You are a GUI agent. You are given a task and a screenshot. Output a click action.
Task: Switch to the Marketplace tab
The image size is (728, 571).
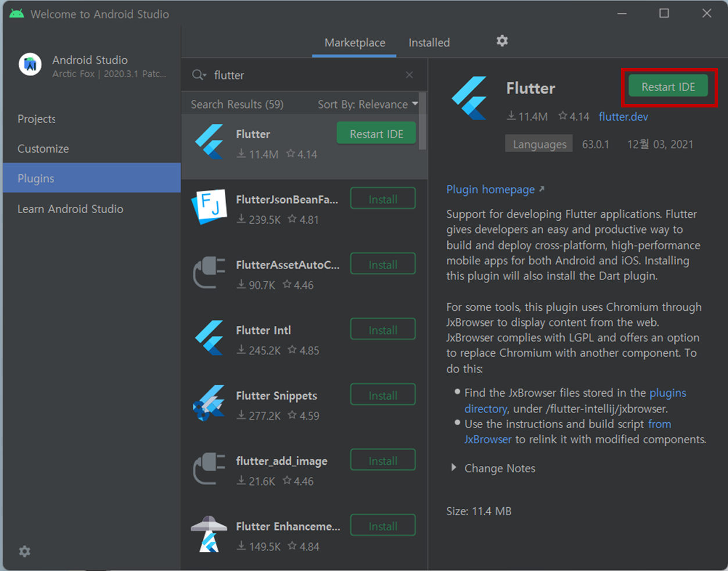354,42
